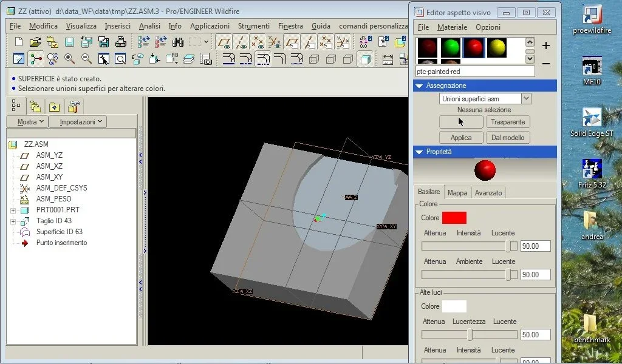Expand the Taglio ID 43 node

[13, 221]
